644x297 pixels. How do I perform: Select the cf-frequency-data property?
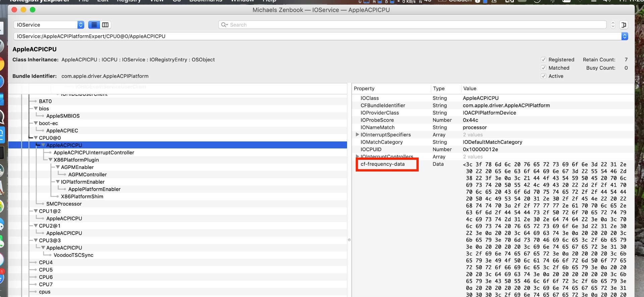pyautogui.click(x=383, y=164)
